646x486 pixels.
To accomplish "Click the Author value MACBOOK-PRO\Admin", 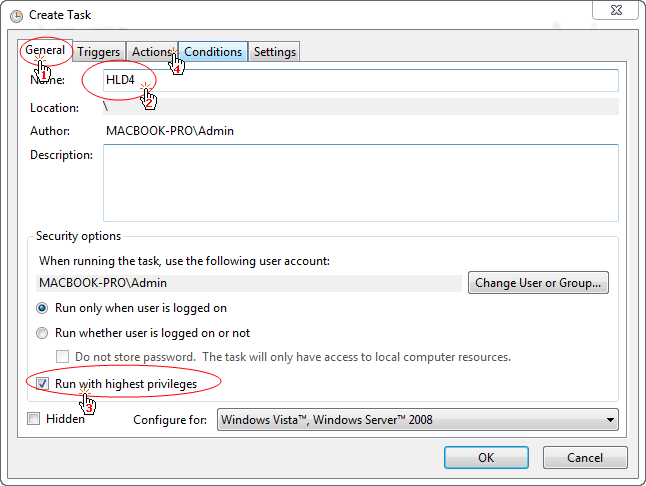I will point(170,131).
